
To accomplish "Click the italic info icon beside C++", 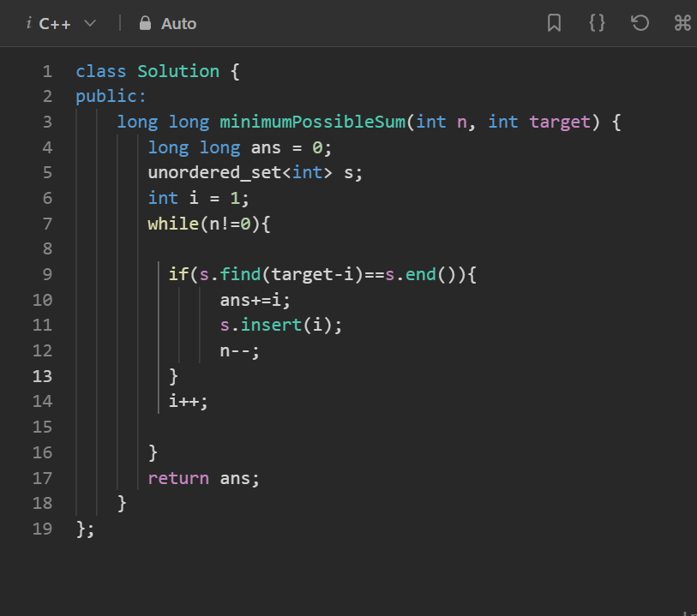I will tap(29, 23).
